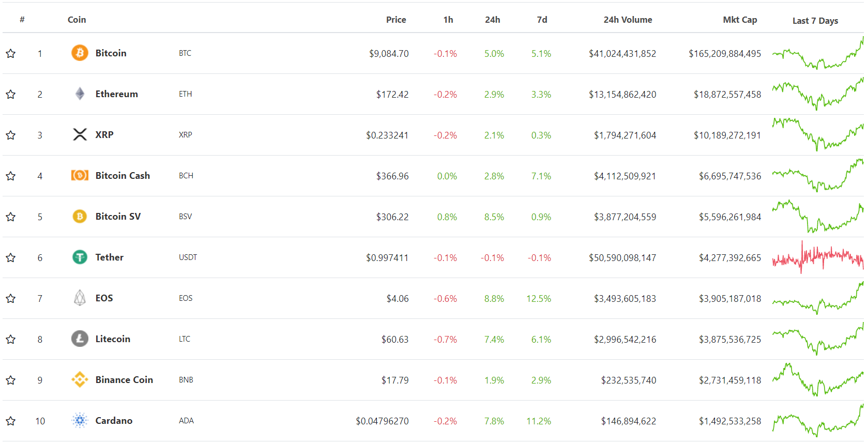Viewport: 868px width, 444px height.
Task: Click the Bitcoin orange logo icon
Action: [80, 53]
